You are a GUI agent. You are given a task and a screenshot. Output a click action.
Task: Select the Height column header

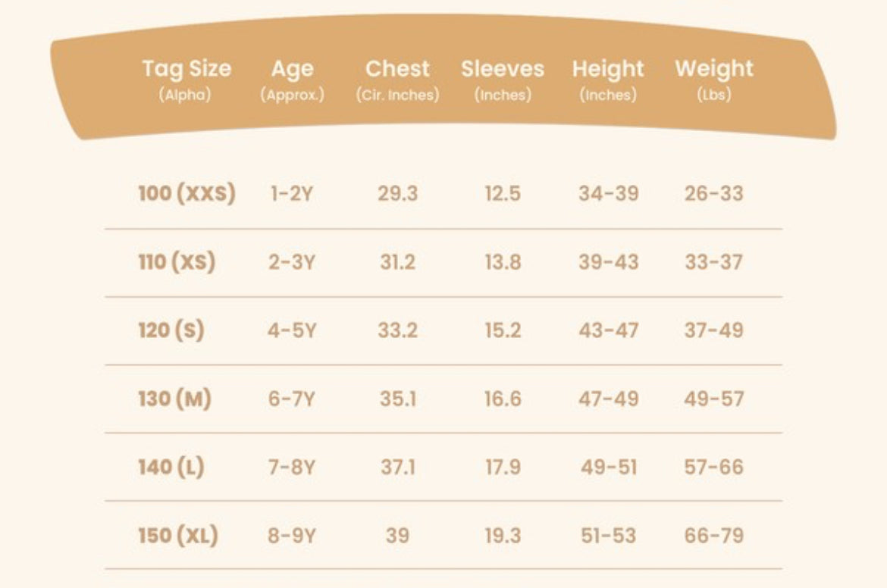click(608, 69)
